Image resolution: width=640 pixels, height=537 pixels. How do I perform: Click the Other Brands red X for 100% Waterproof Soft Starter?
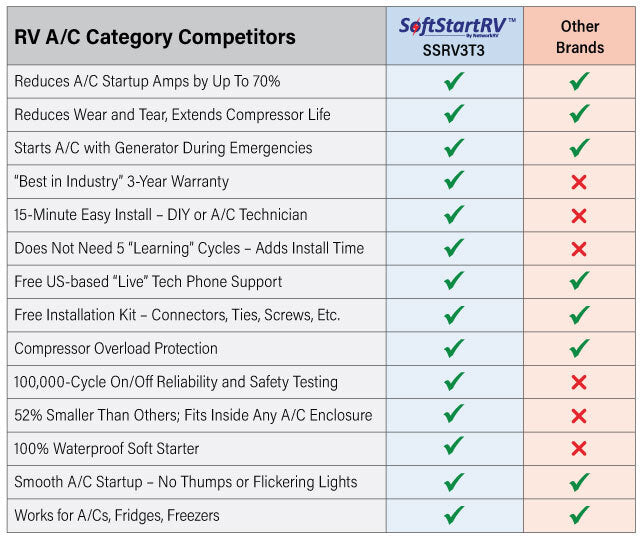click(x=578, y=449)
